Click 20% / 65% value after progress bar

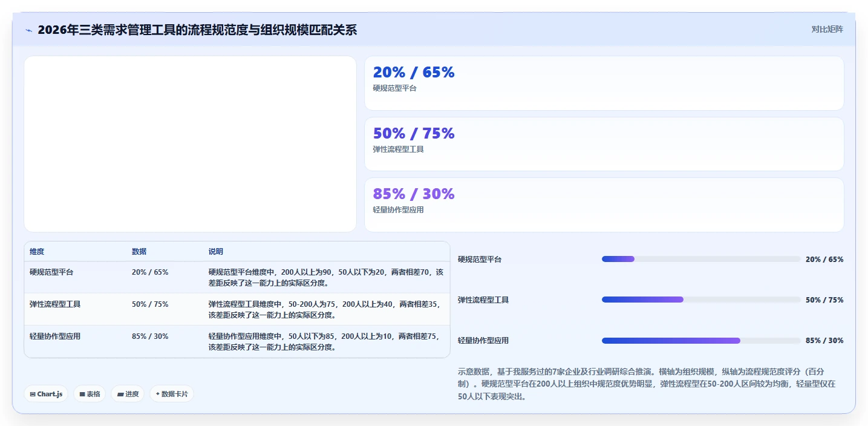(x=824, y=260)
